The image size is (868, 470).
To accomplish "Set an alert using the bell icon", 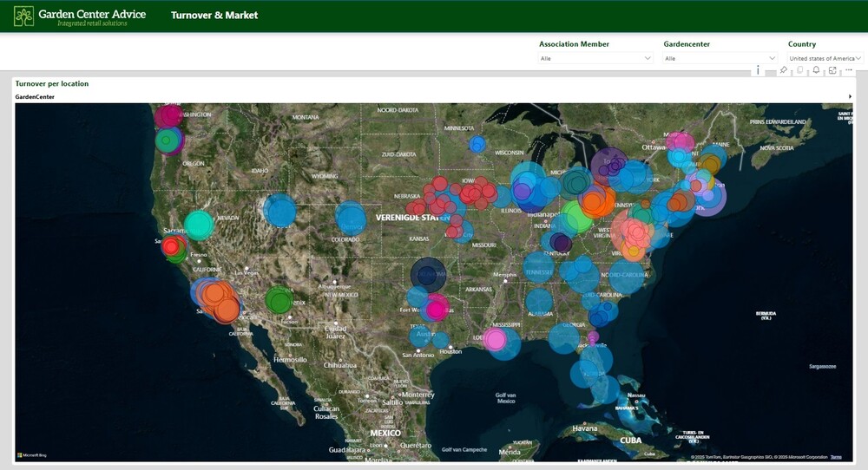I will [x=816, y=70].
